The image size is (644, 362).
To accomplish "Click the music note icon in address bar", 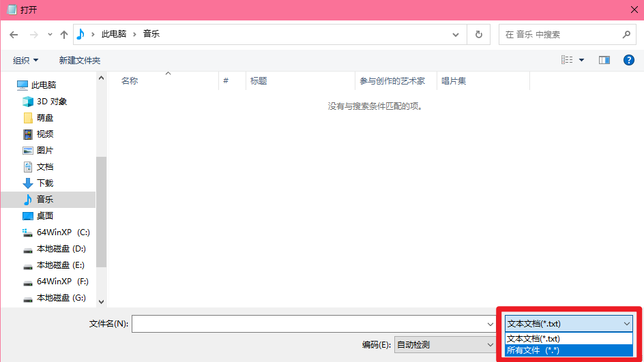I will click(80, 34).
